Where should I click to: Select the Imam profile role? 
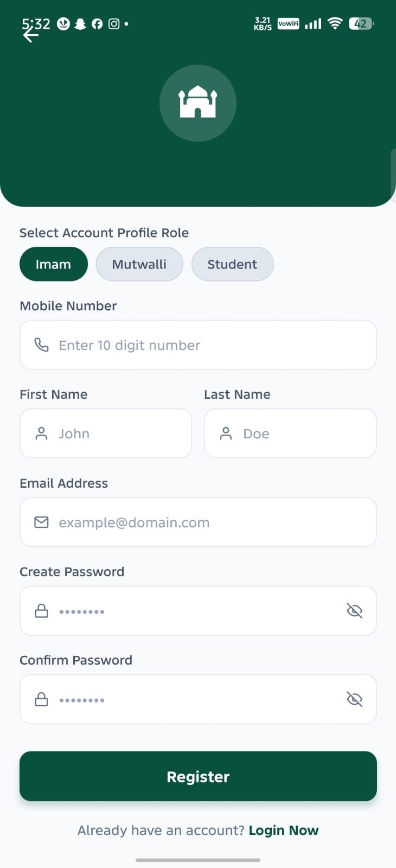click(x=54, y=264)
